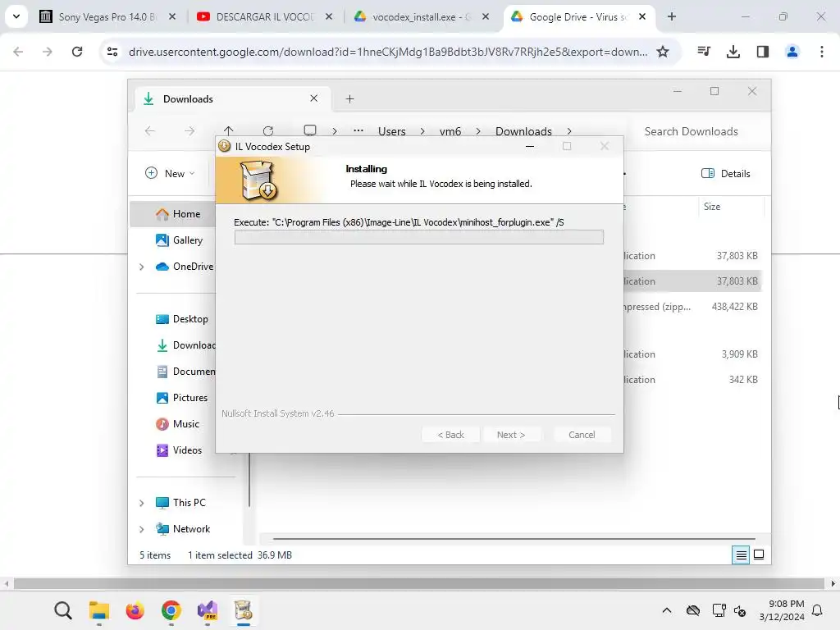840x630 pixels.
Task: Click the Chrome address bar URL
Action: pyautogui.click(x=388, y=52)
